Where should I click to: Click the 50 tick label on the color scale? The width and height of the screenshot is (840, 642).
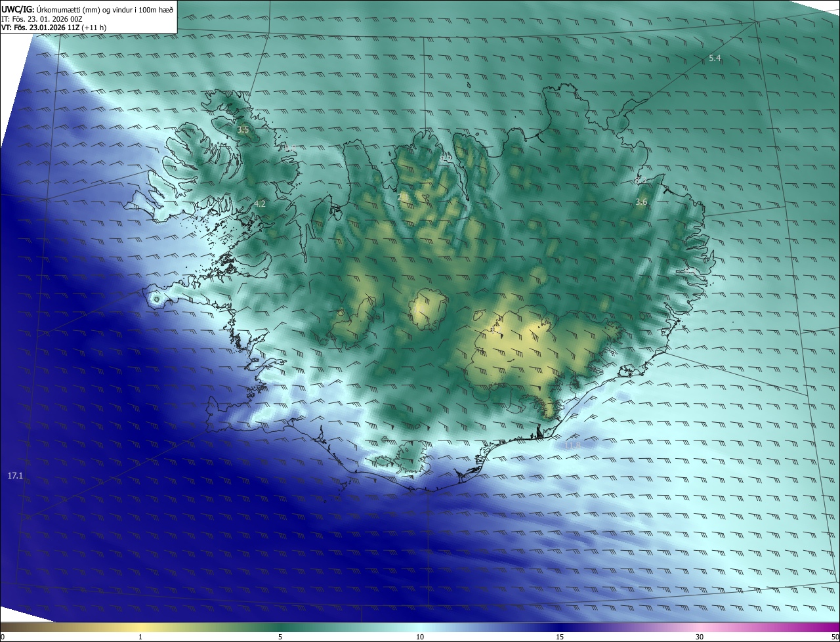[835, 637]
